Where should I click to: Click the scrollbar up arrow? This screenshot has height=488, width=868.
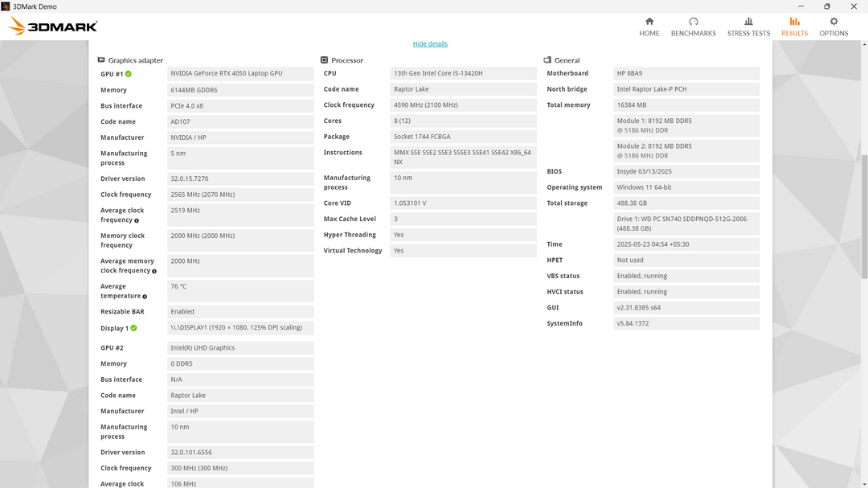(x=864, y=43)
